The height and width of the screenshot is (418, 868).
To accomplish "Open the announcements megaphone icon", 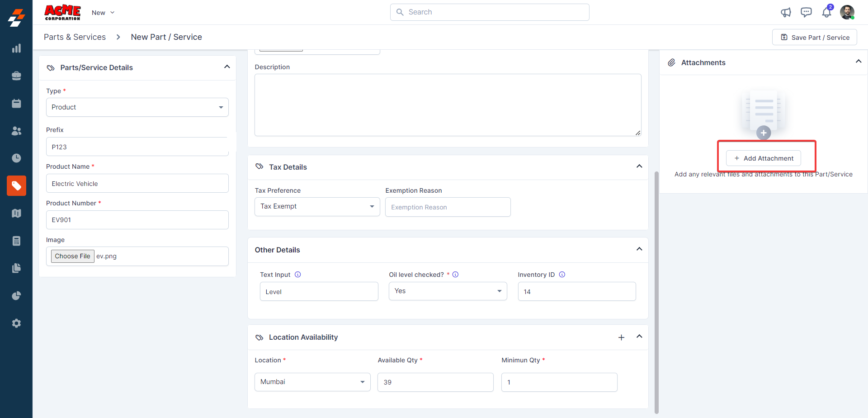I will (786, 12).
